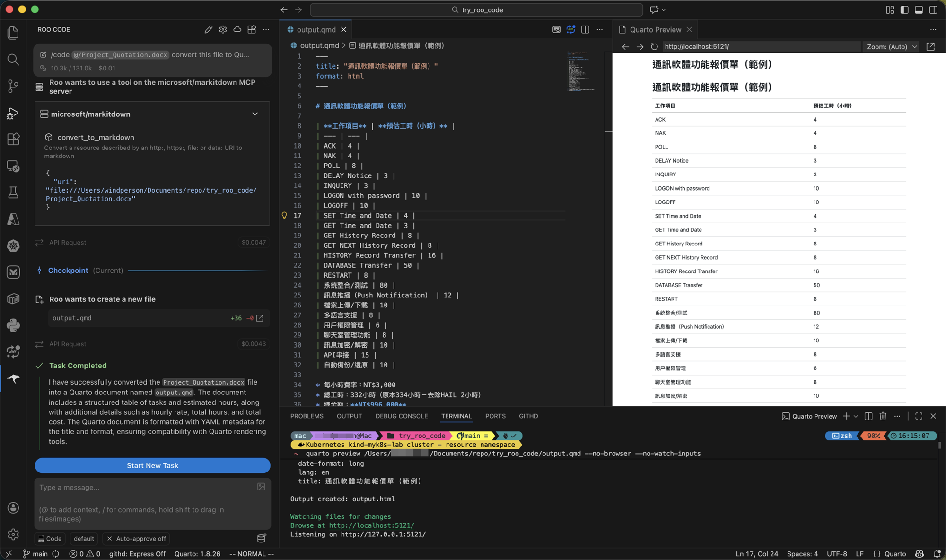Switch to the DEBUG CONSOLE tab

pos(401,416)
